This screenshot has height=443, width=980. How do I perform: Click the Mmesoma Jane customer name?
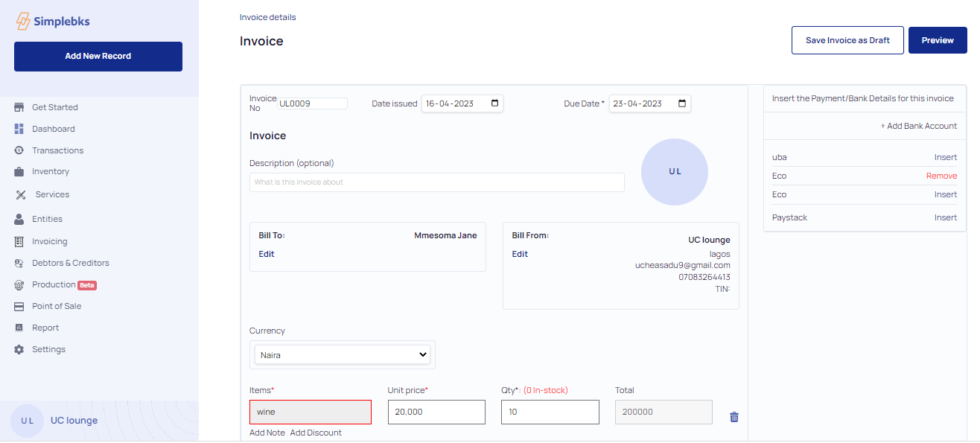point(445,235)
